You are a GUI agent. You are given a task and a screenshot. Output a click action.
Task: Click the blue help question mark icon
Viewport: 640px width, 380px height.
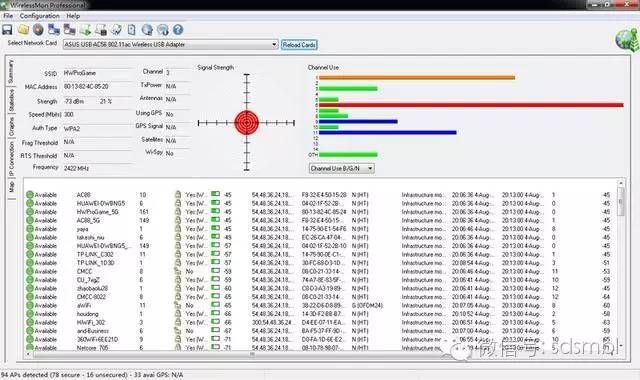click(178, 30)
